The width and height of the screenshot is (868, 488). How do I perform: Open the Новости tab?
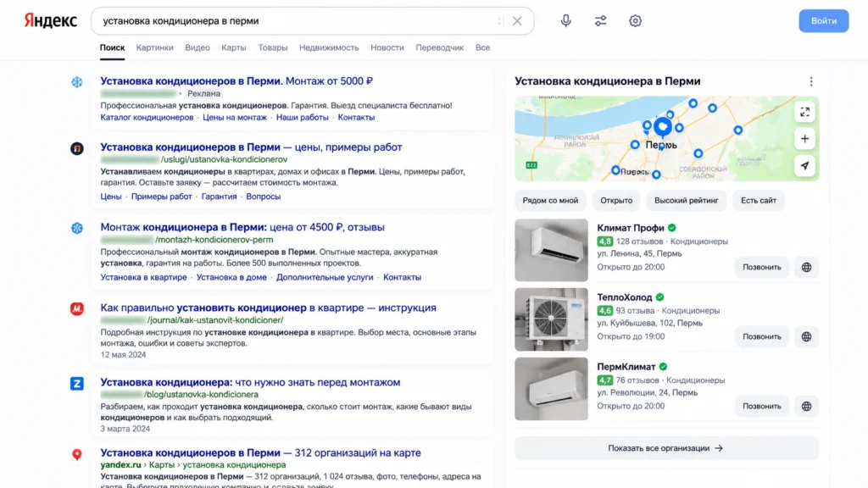coord(387,47)
